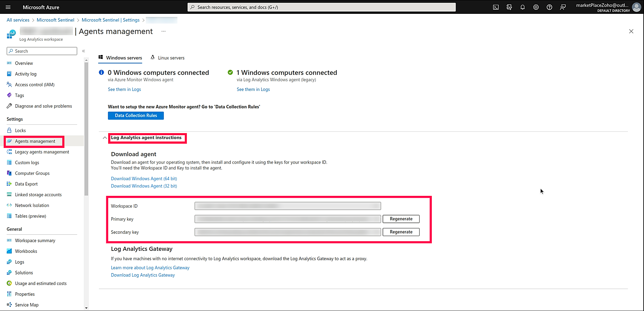Close the Agents management blade
The width and height of the screenshot is (644, 311).
click(x=631, y=31)
